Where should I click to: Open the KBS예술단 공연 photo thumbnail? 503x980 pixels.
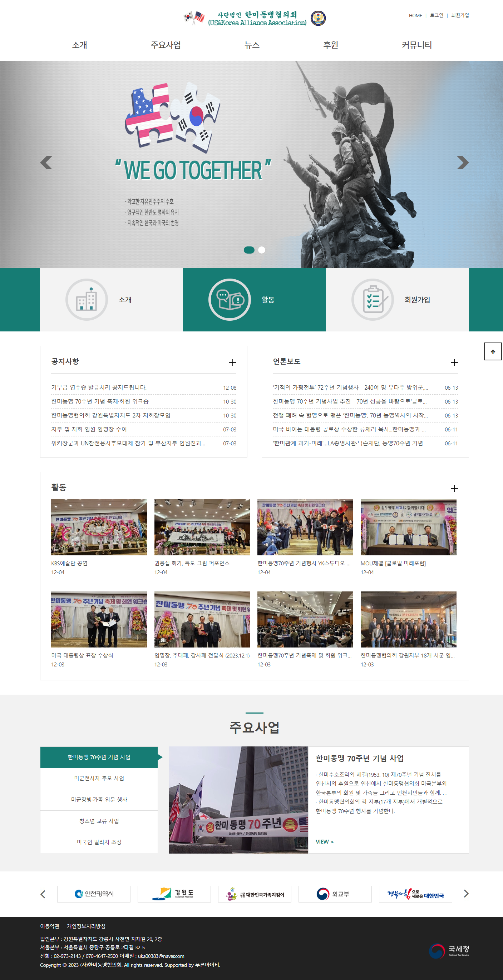99,527
